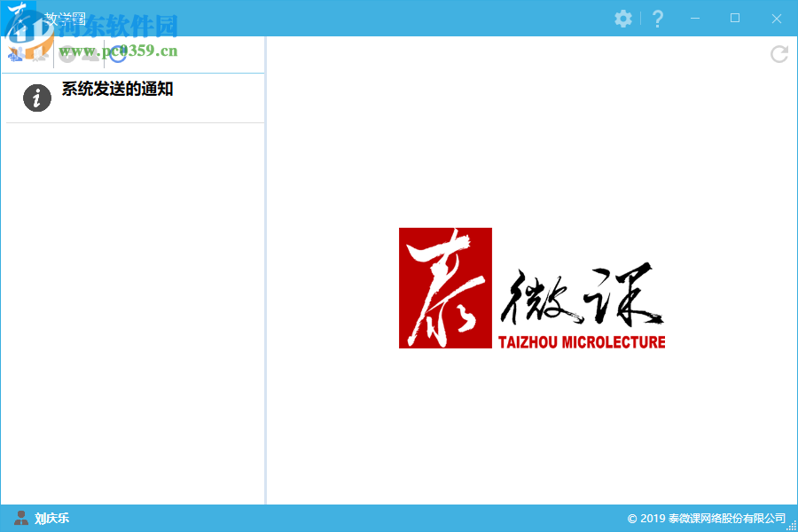Click the gray people-group icon beside the add-group icon
The image size is (798, 532).
coord(41,54)
